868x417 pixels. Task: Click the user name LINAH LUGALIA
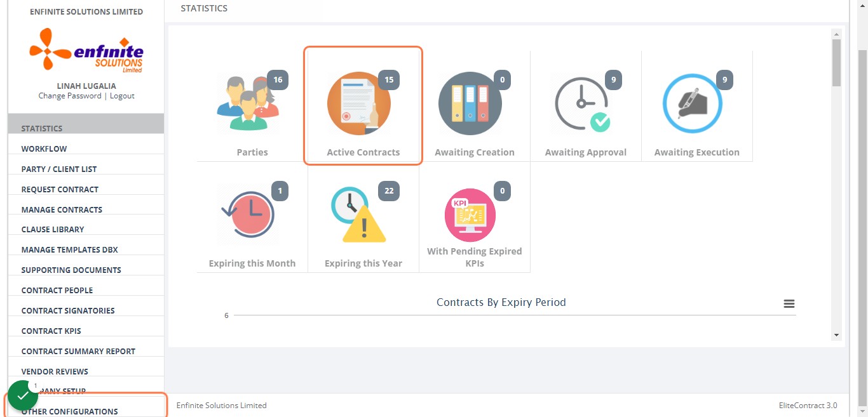click(86, 86)
